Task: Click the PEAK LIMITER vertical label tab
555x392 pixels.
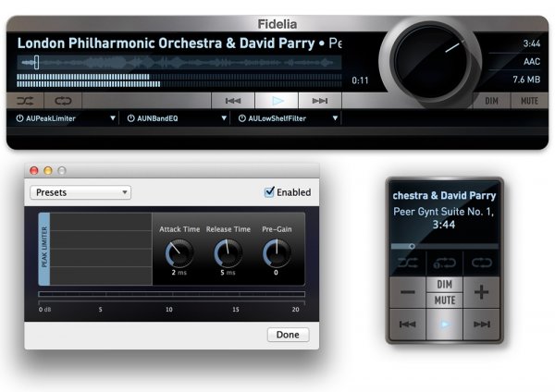Action: (x=44, y=249)
